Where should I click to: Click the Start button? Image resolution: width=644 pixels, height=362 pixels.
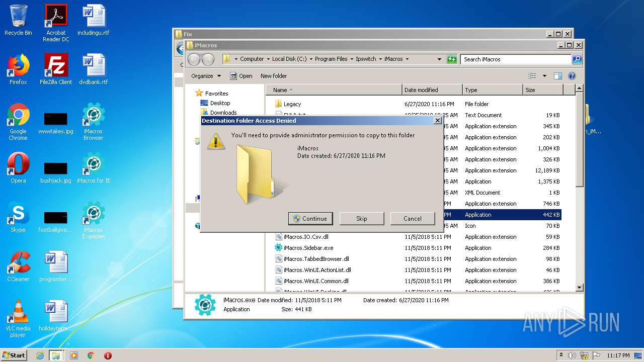pos(14,355)
